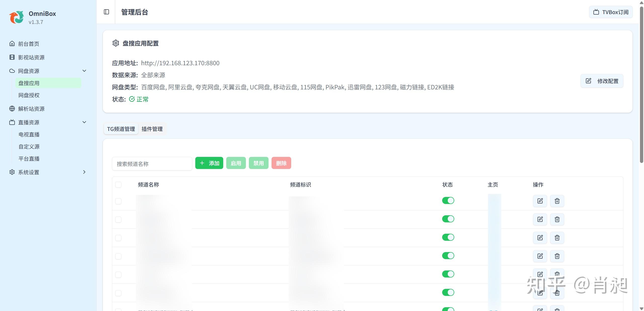Click the gear icon beside 盘搜应用配置
The height and width of the screenshot is (311, 644).
115,43
